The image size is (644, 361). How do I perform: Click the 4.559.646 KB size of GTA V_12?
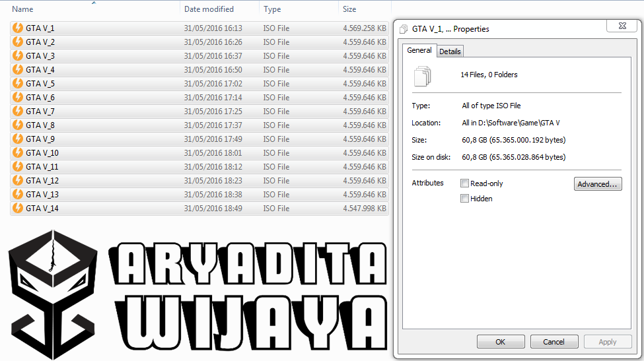[365, 181]
